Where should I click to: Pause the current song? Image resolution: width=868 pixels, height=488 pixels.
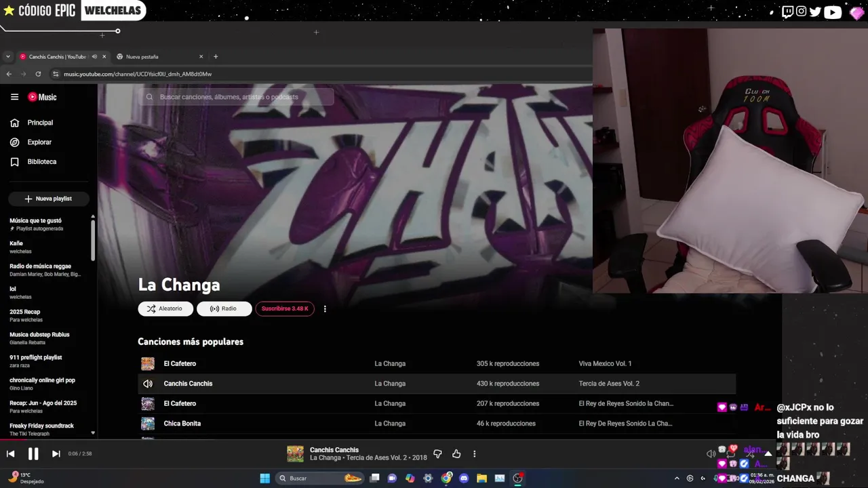coord(33,453)
